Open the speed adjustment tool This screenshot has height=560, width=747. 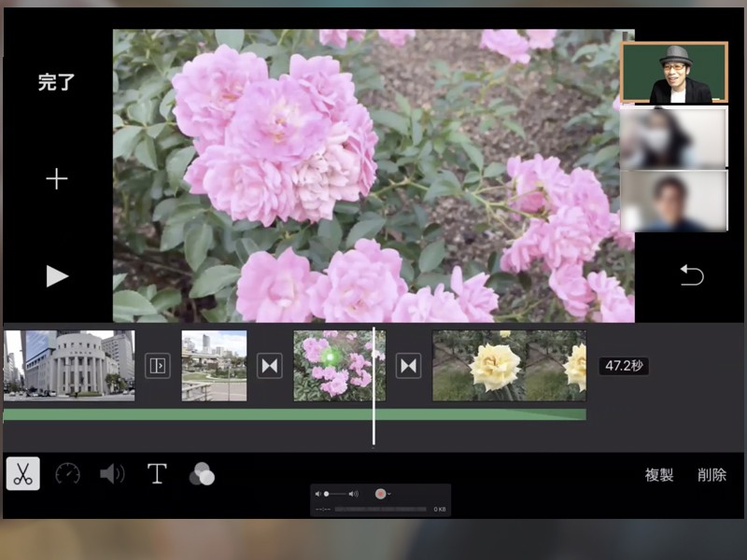coord(67,474)
